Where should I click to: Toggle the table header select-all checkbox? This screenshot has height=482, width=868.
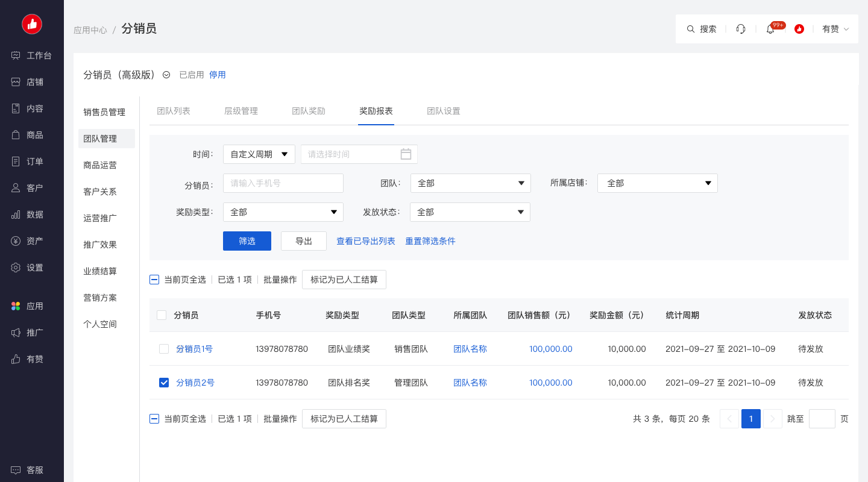pyautogui.click(x=162, y=315)
